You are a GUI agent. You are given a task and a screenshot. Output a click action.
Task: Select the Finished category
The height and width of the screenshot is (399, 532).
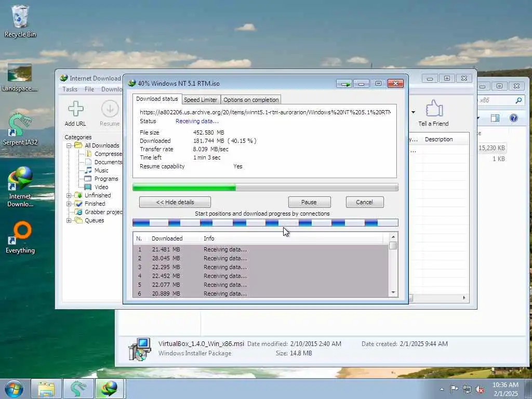pyautogui.click(x=90, y=204)
